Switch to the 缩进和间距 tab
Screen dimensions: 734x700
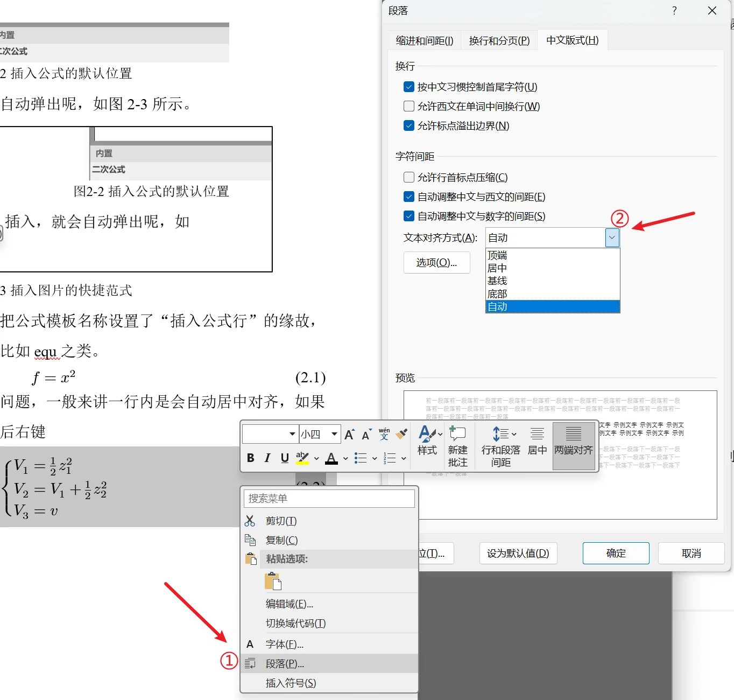click(x=424, y=40)
